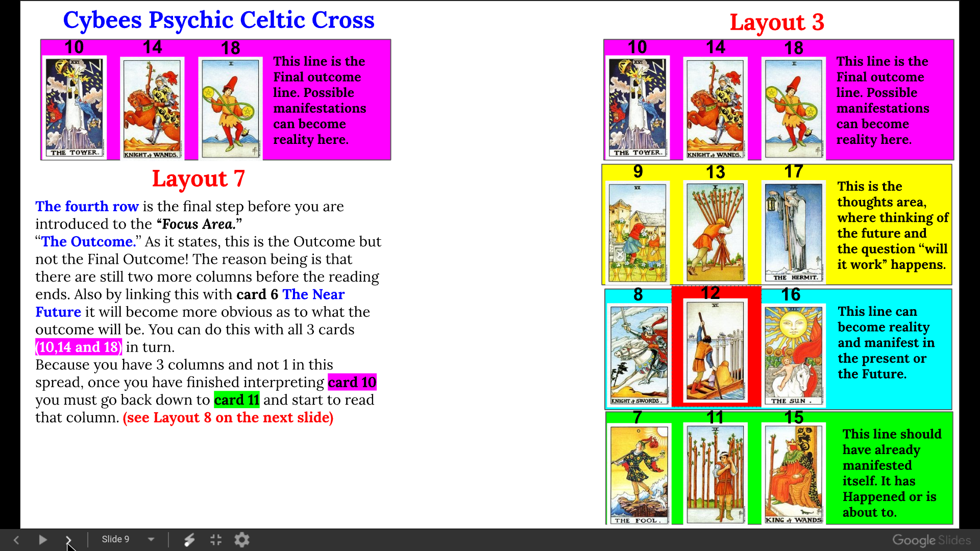980x551 pixels.
Task: Click cyan 'This line can become reality' text
Action: pos(886,342)
